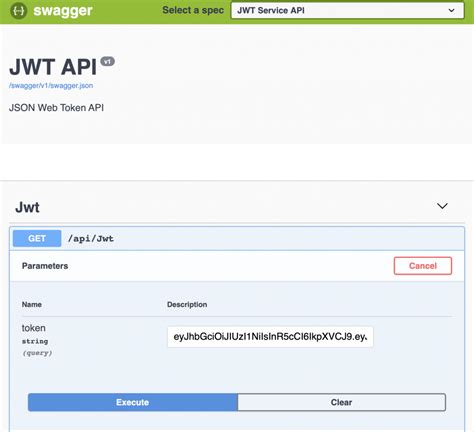Viewport: 474px width, 432px height.
Task: Open the JWT Service API spec dropdown
Action: [347, 10]
